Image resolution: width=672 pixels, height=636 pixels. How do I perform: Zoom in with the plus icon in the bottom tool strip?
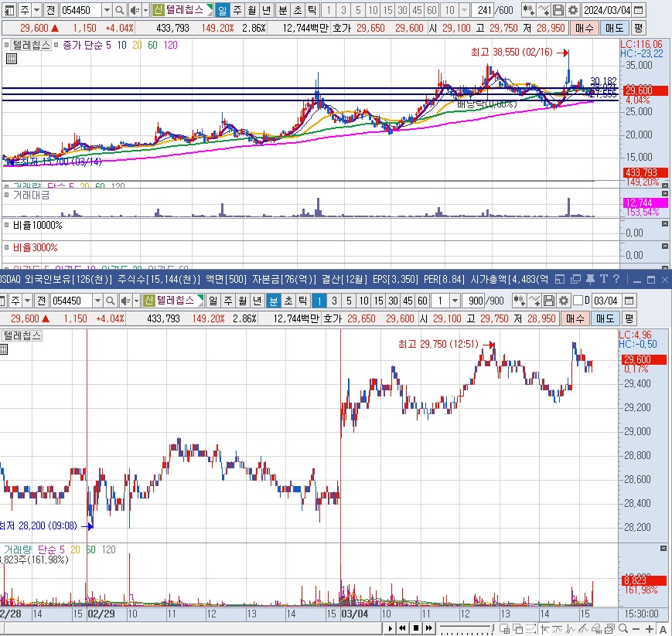[650, 629]
